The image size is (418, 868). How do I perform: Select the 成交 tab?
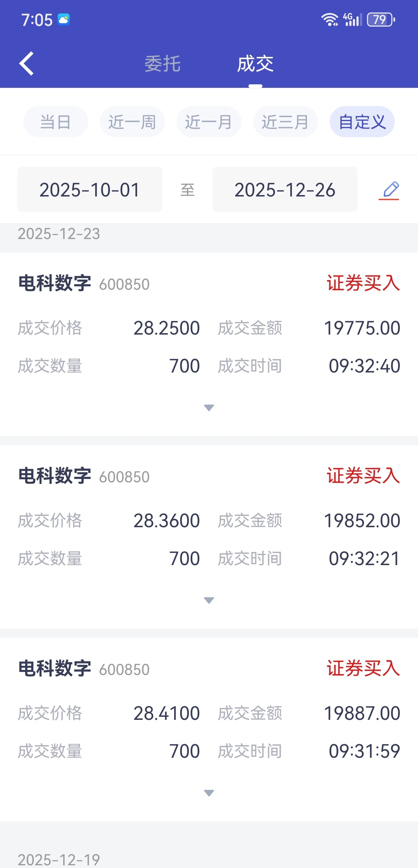pos(255,64)
